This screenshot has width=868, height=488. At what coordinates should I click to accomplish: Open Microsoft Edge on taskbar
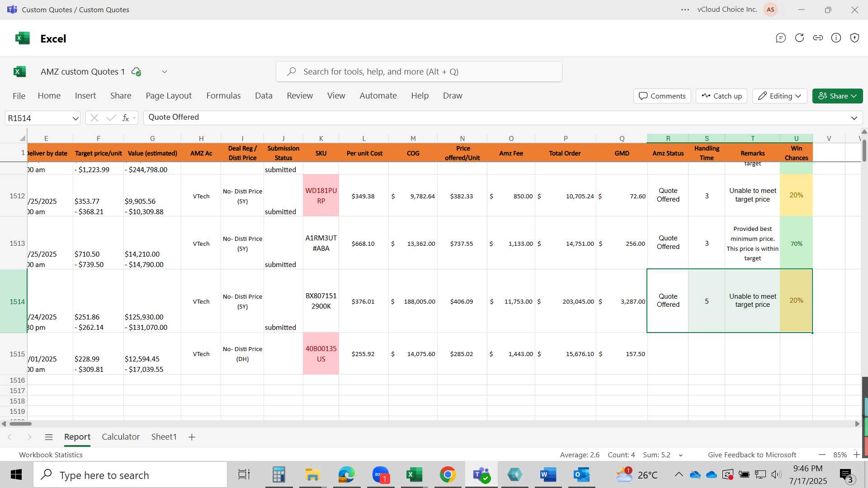347,474
